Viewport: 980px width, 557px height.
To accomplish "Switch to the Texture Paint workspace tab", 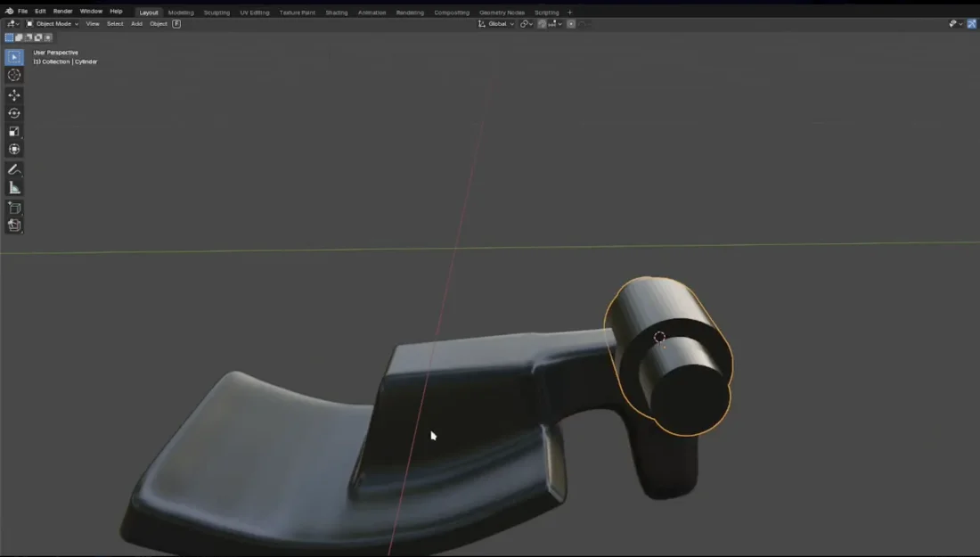I will (298, 12).
